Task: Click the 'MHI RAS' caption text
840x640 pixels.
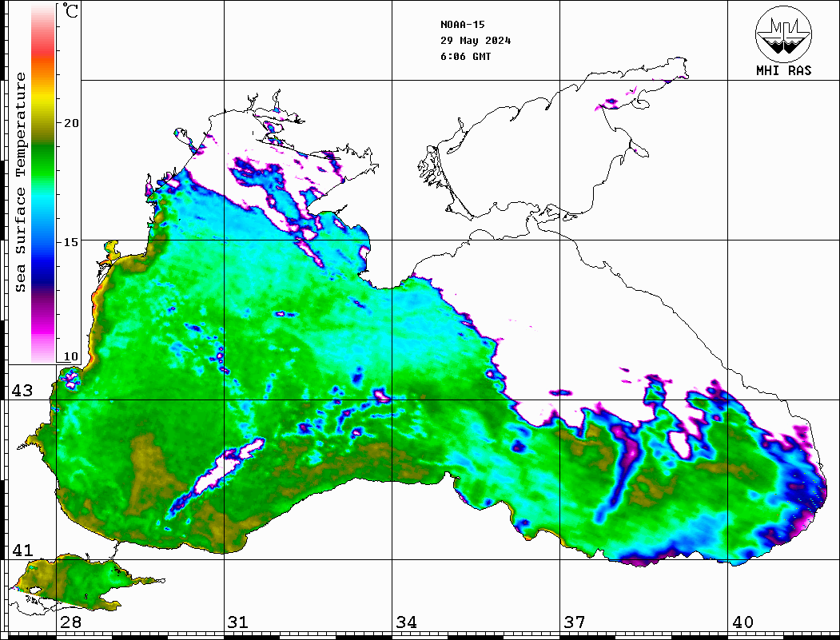Action: coord(784,70)
